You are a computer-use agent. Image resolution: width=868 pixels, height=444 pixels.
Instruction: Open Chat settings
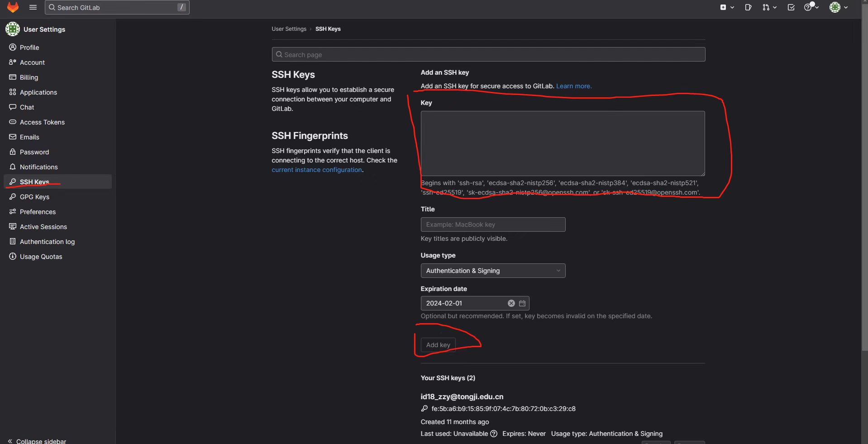click(x=57, y=107)
